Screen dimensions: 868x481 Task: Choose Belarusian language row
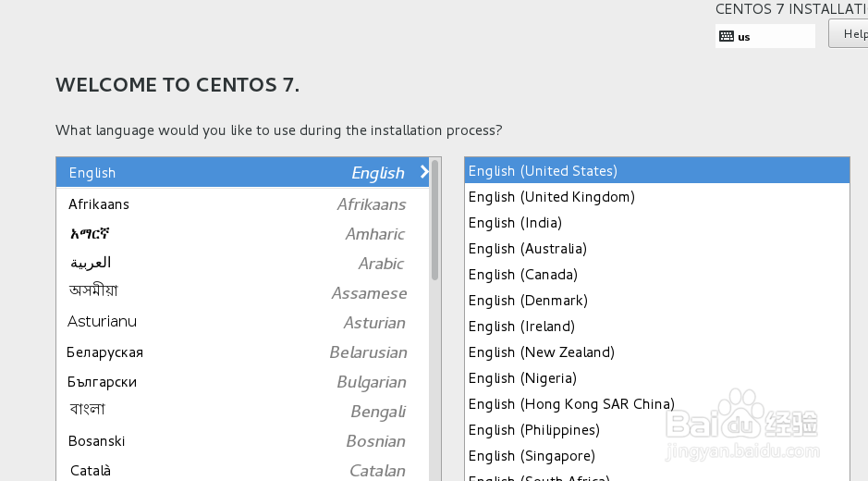click(242, 351)
